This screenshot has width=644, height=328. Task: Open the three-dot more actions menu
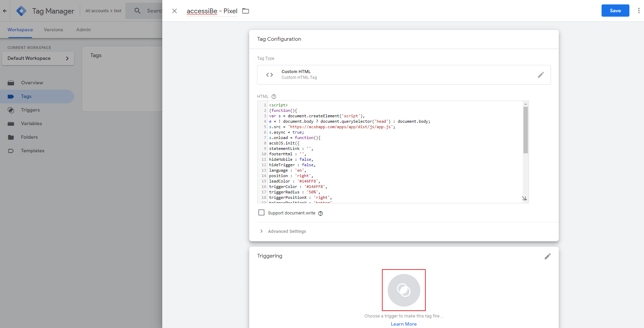pos(639,11)
